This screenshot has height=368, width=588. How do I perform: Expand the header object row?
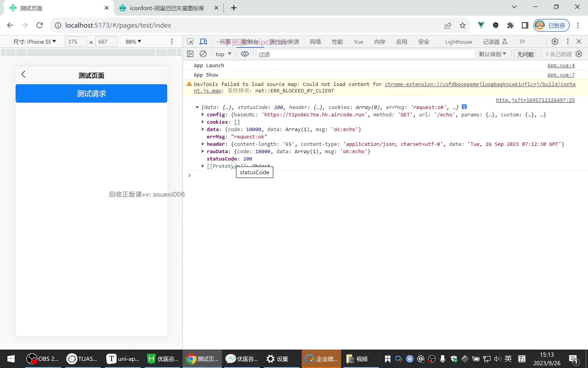point(203,144)
